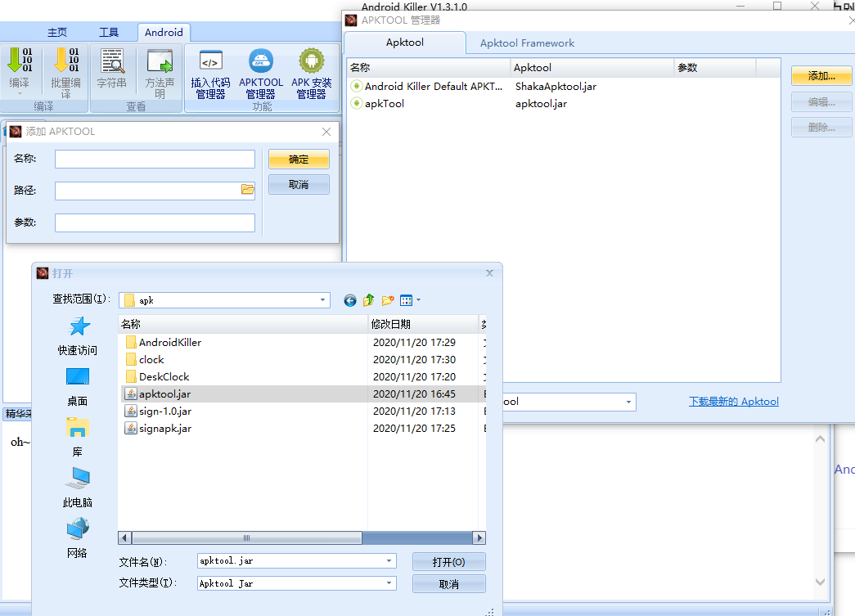Close the 打开 file dialog
The image size is (855, 616).
tap(489, 273)
